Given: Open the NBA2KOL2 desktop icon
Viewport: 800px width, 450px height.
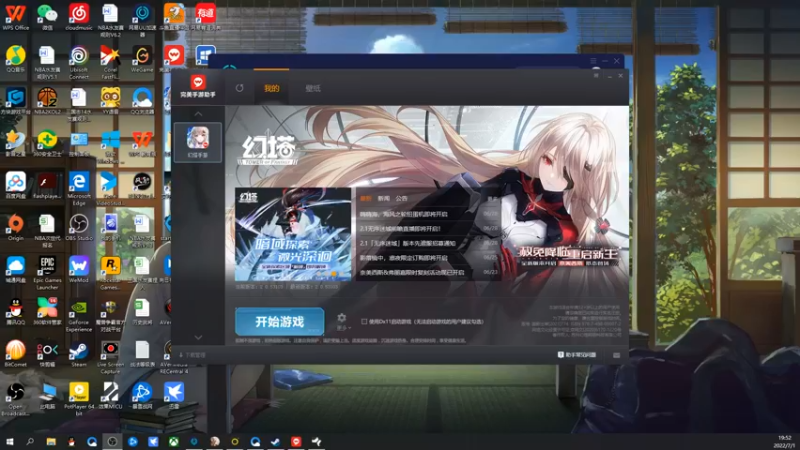Looking at the screenshot, I should pos(47,101).
